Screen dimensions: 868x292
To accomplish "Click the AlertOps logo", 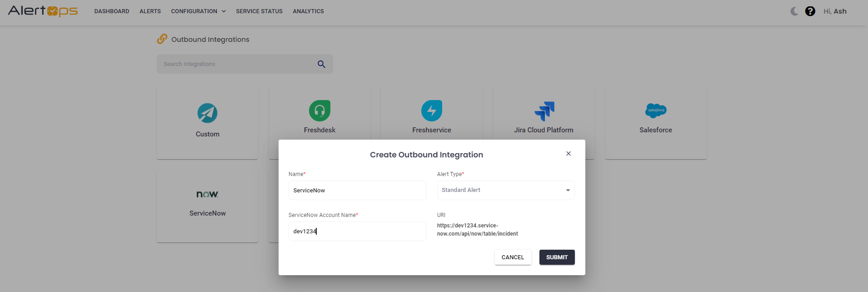I will [43, 11].
